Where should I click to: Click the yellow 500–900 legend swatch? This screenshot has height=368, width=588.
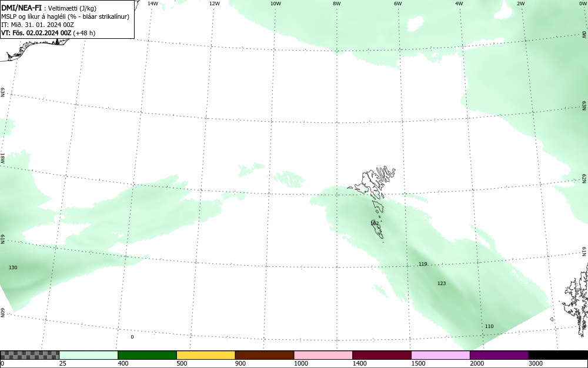(x=206, y=355)
